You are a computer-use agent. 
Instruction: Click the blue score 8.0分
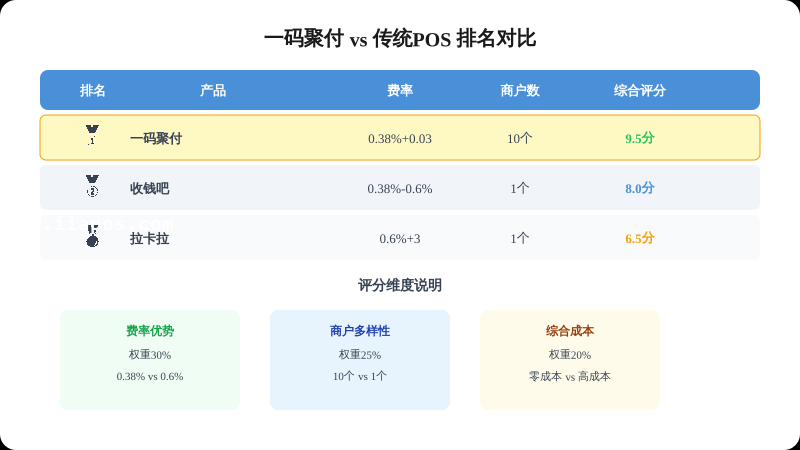point(640,188)
